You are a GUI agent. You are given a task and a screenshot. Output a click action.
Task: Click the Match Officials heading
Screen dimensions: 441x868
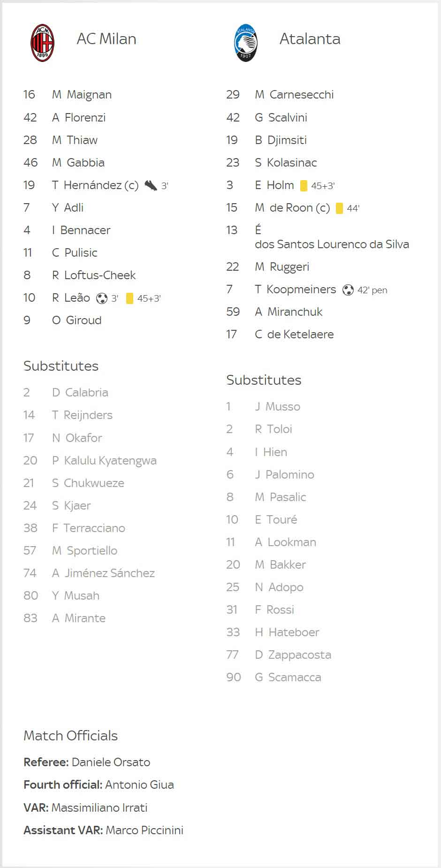[x=70, y=736]
